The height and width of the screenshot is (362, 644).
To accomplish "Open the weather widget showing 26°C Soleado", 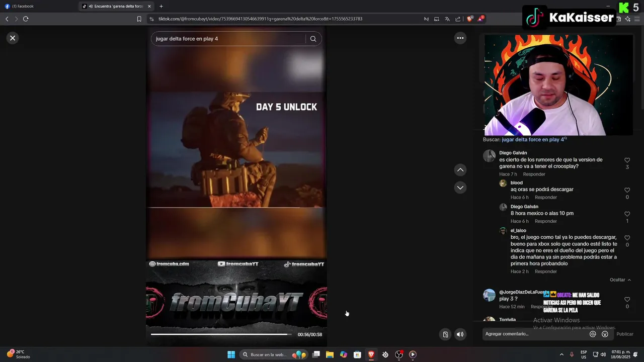I will (x=18, y=354).
